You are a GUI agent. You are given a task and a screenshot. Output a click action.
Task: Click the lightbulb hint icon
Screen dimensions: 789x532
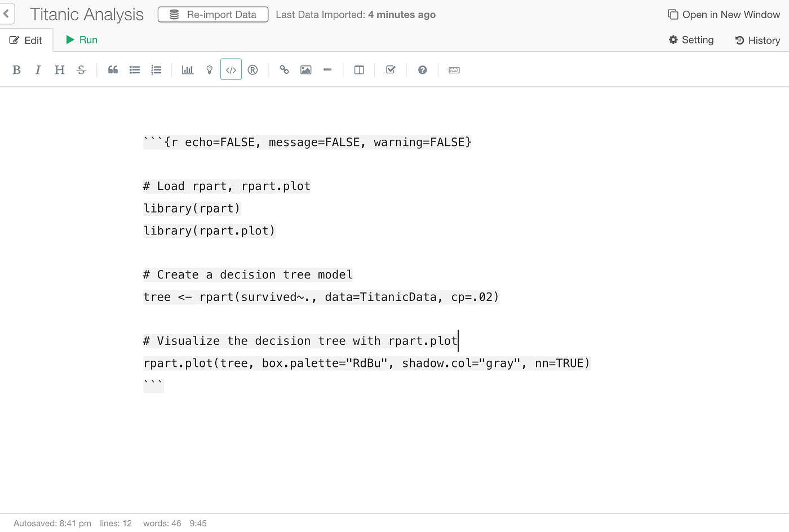click(209, 69)
